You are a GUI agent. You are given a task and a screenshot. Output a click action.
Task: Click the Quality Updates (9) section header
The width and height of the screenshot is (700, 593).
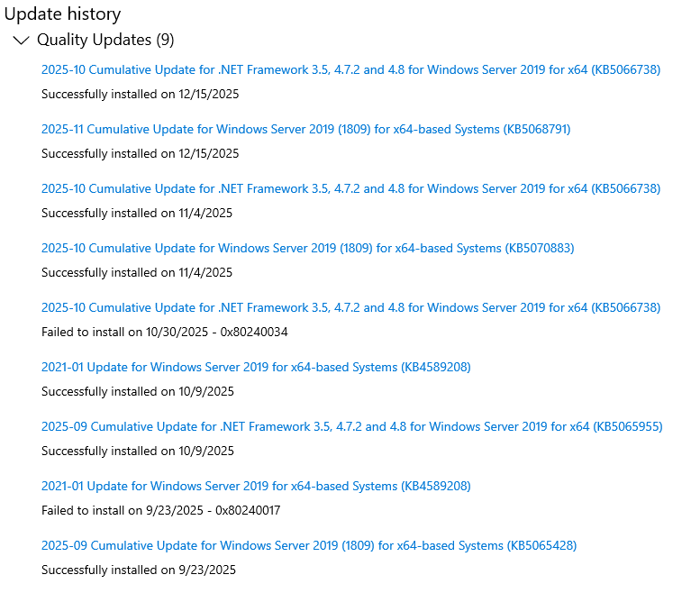pos(105,40)
